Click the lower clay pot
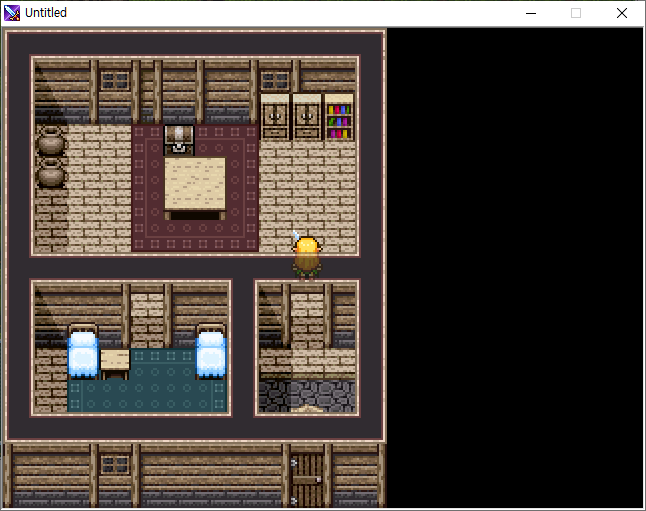This screenshot has width=646, height=511. pos(51,173)
